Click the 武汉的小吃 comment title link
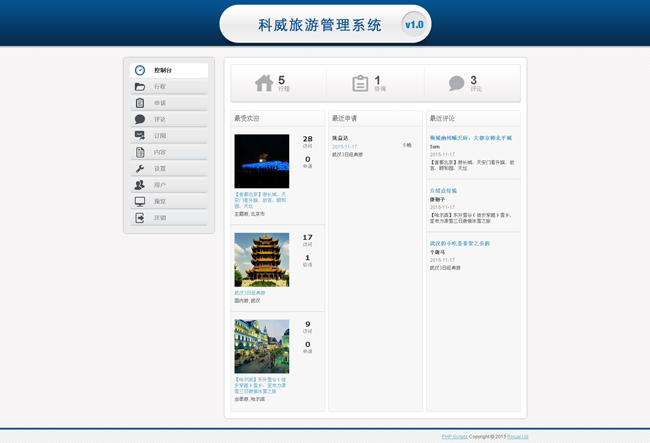The width and height of the screenshot is (650, 443). [x=459, y=243]
